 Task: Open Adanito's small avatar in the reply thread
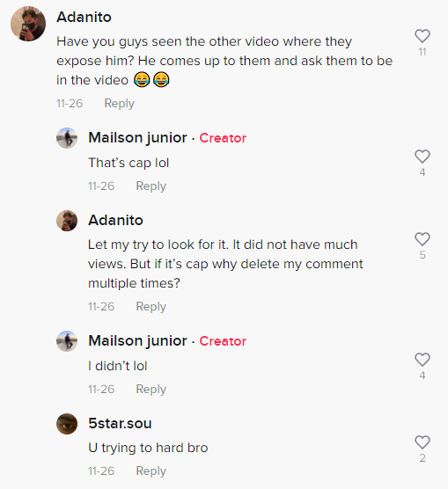click(67, 221)
